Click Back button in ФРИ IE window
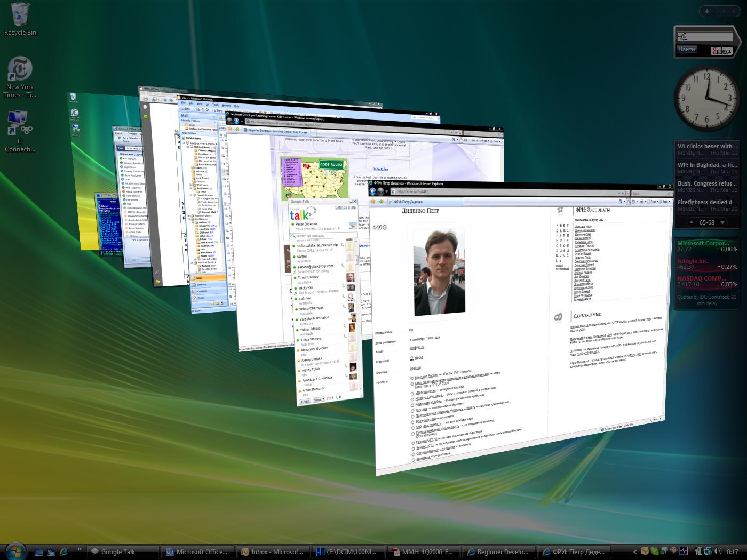This screenshot has height=560, width=747. click(372, 191)
